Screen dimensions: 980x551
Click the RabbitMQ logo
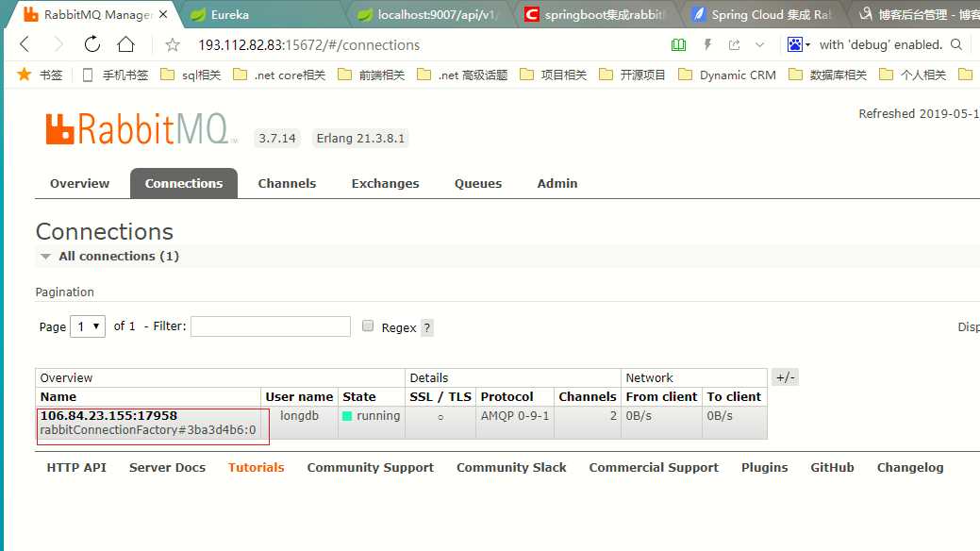[140, 129]
